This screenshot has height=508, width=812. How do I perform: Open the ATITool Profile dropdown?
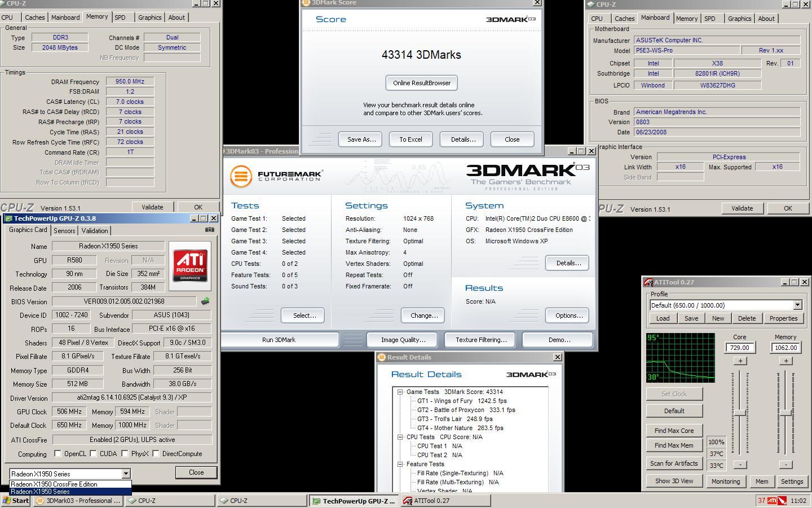point(797,305)
